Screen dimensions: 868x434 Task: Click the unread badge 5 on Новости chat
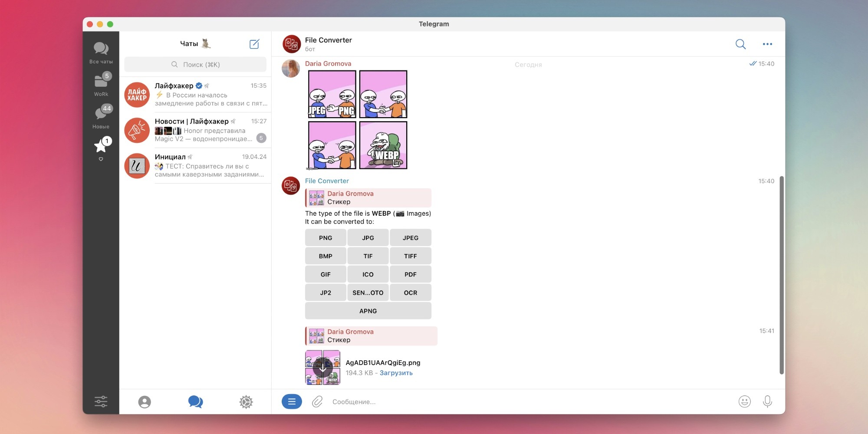pos(261,138)
